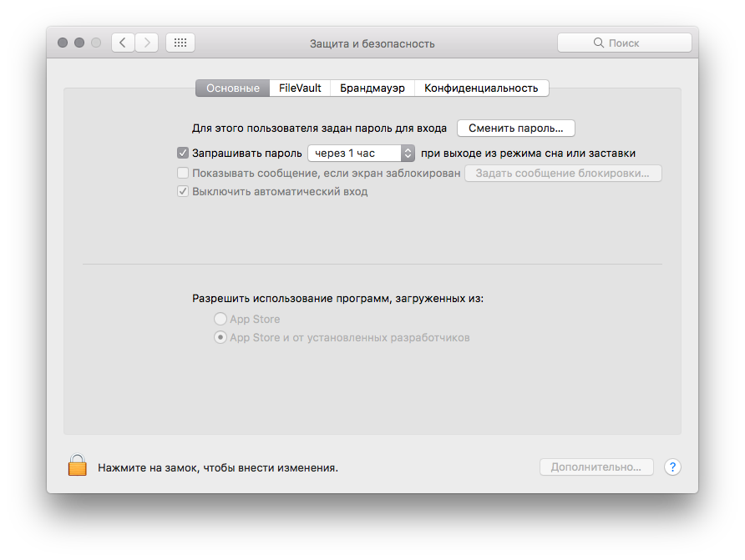Focus the Поиск search field
Screen dimensions: 745x560
(x=625, y=43)
